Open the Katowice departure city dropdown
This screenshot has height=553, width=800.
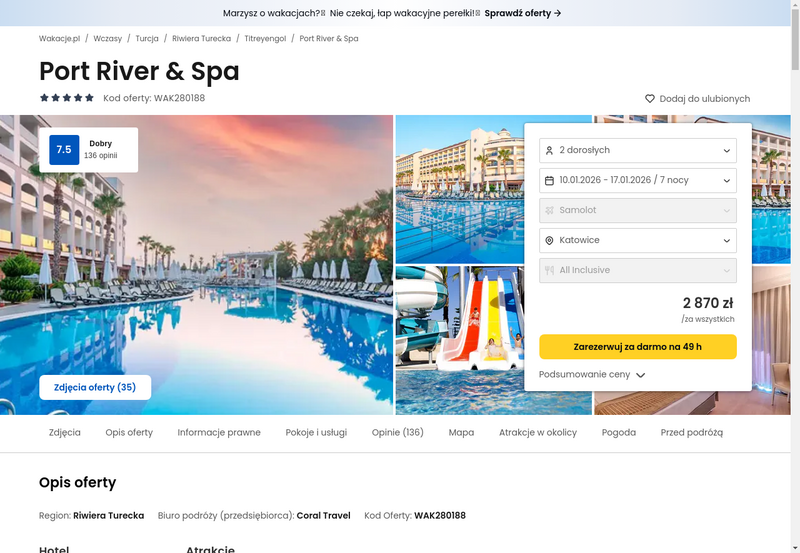pos(638,240)
